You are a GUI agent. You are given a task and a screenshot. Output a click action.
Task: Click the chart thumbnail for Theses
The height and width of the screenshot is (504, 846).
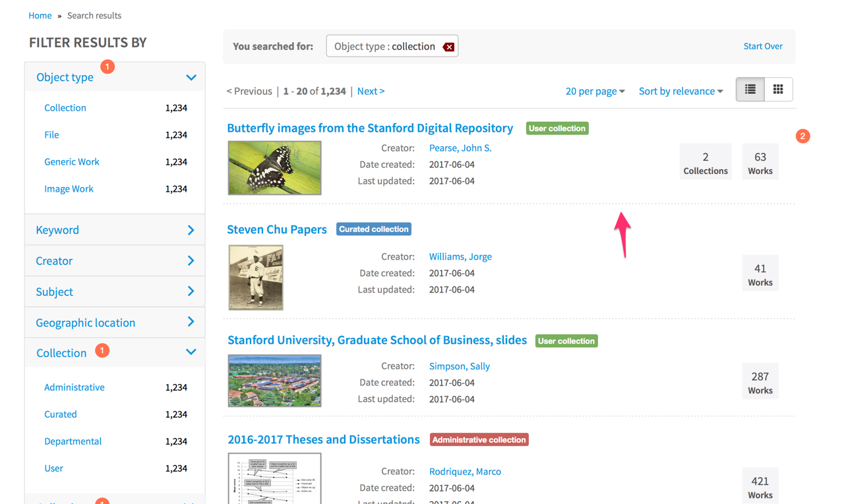click(x=274, y=478)
